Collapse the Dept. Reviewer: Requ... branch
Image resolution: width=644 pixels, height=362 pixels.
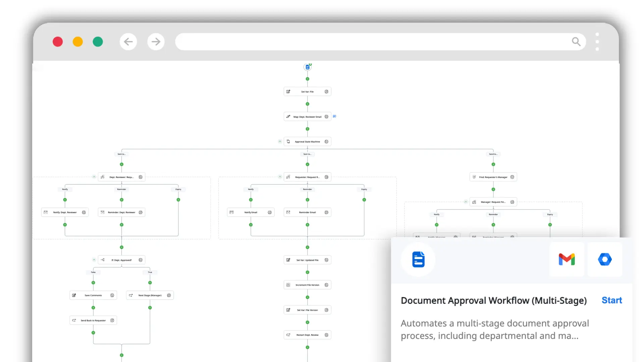tap(94, 177)
